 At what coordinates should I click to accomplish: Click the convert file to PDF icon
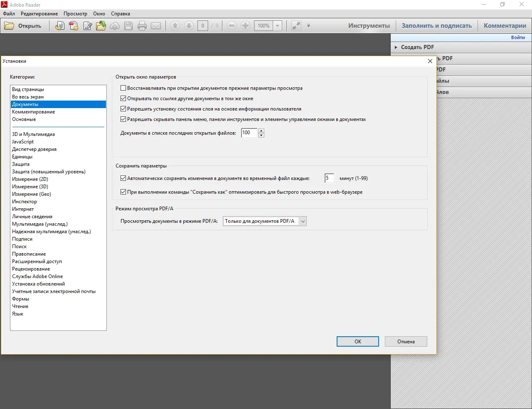pos(60,26)
